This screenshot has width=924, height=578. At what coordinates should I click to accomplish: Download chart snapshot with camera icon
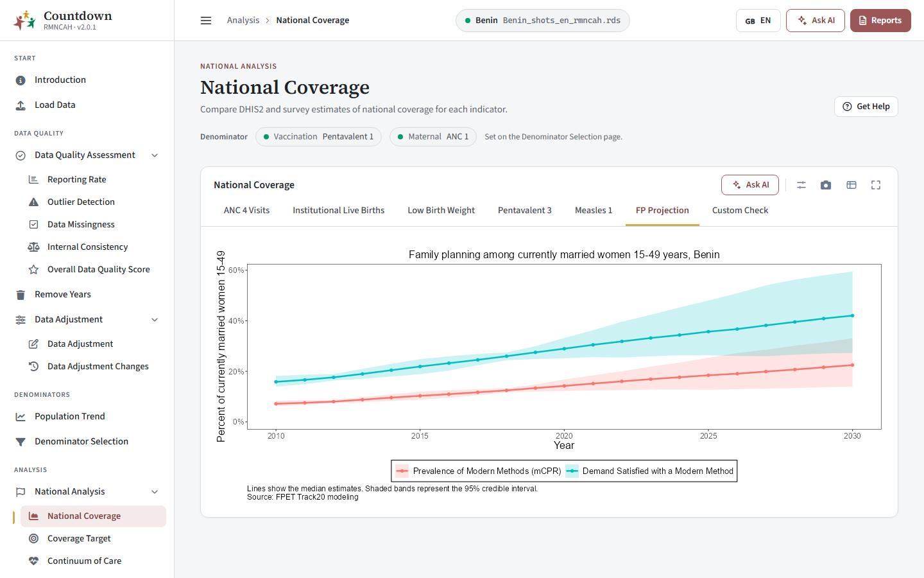coord(826,185)
